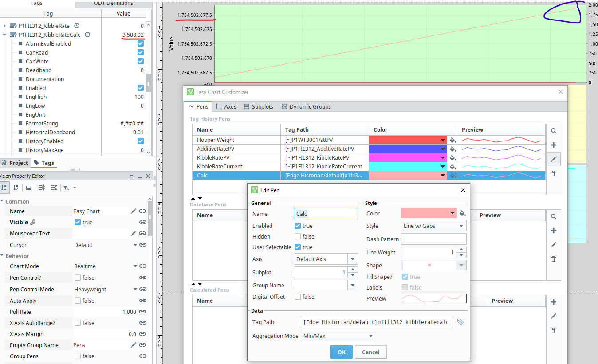Open Edit Pen pink Color swatch
598x364 pixels.
(429, 213)
